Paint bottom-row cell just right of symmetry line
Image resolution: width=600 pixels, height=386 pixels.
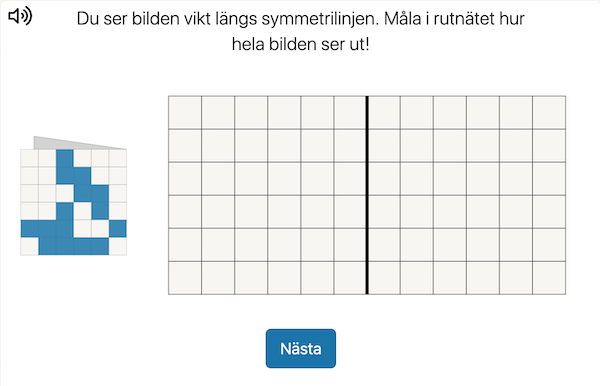384,278
